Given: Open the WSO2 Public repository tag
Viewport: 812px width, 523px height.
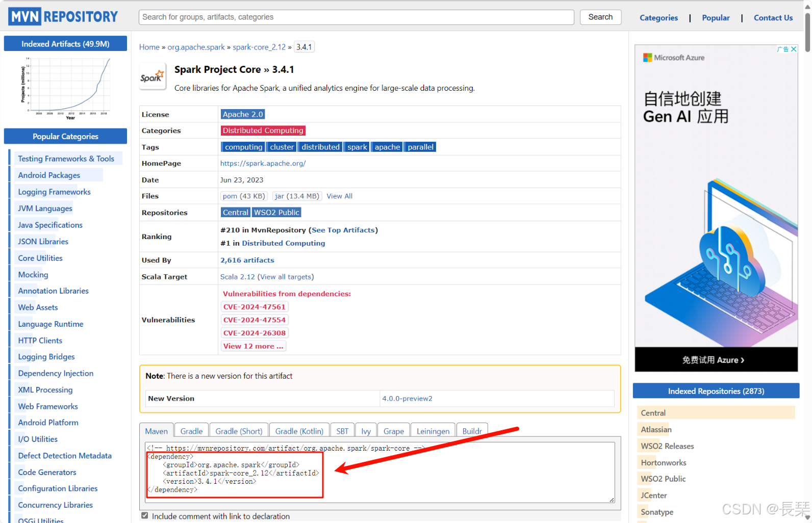Looking at the screenshot, I should tap(276, 212).
